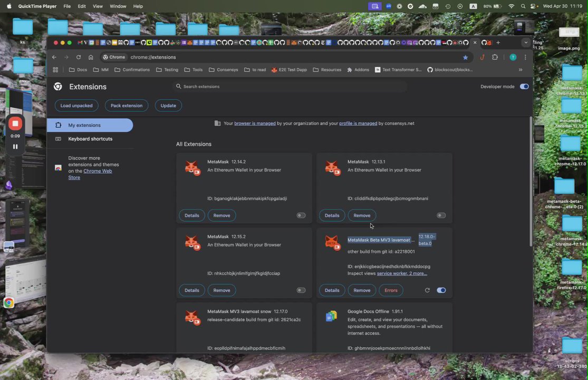Open the new tab plus button

pyautogui.click(x=498, y=43)
